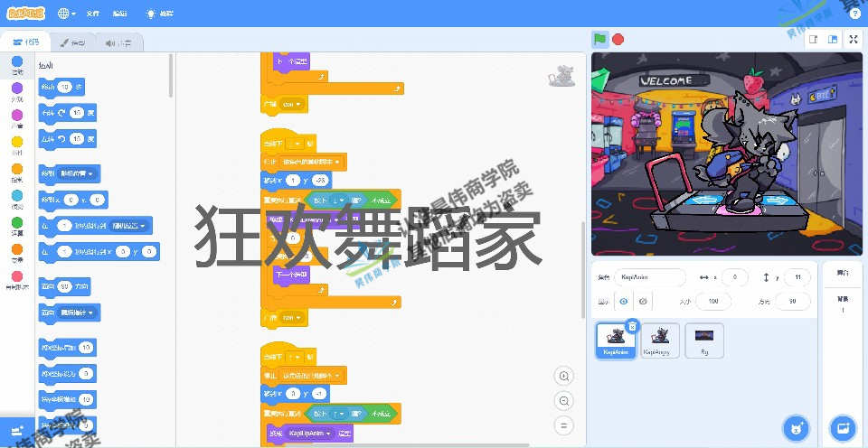Click the sprite size field showing 100
This screenshot has height=448, width=868.
pyautogui.click(x=713, y=302)
